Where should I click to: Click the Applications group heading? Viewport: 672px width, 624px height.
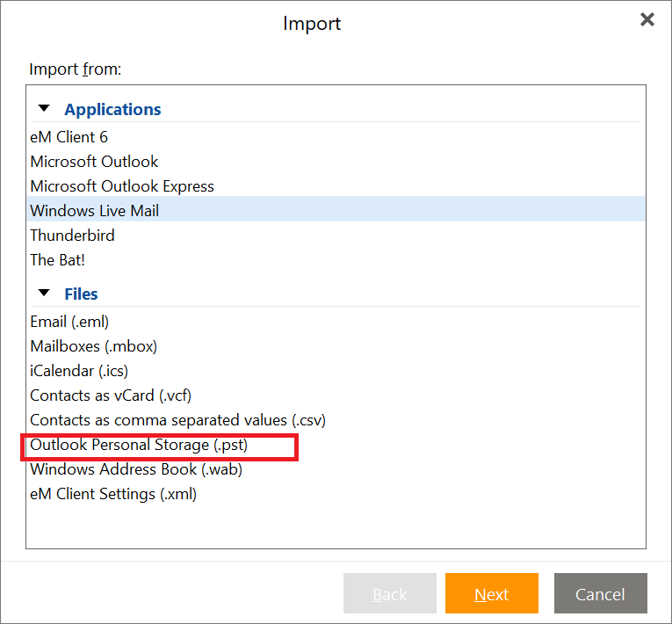[112, 109]
